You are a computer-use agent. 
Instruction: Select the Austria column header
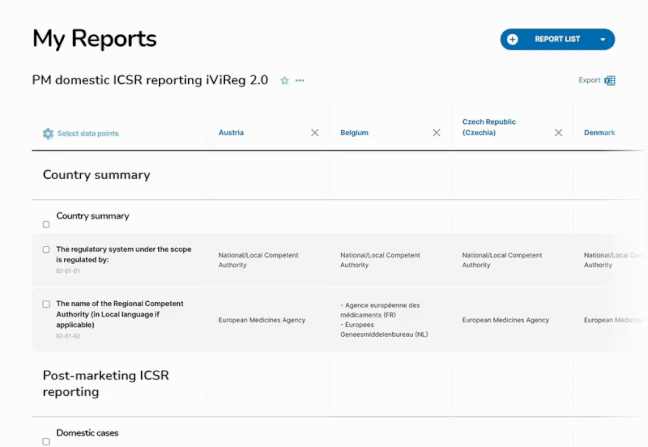[231, 132]
